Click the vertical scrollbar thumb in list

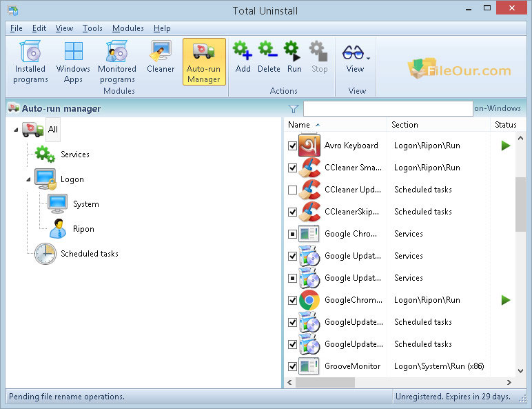[x=520, y=204]
